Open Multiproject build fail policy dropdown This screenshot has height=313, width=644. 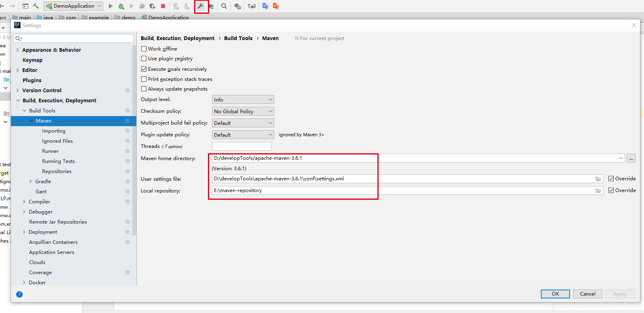click(243, 123)
